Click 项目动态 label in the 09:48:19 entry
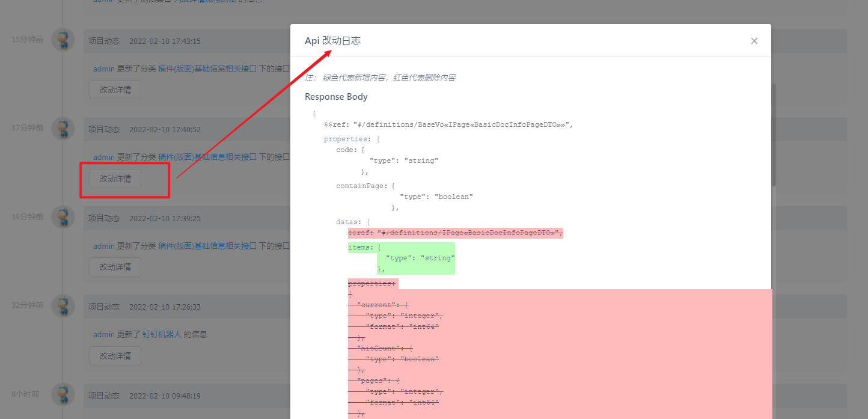Viewport: 868px width, 419px height. (x=104, y=396)
